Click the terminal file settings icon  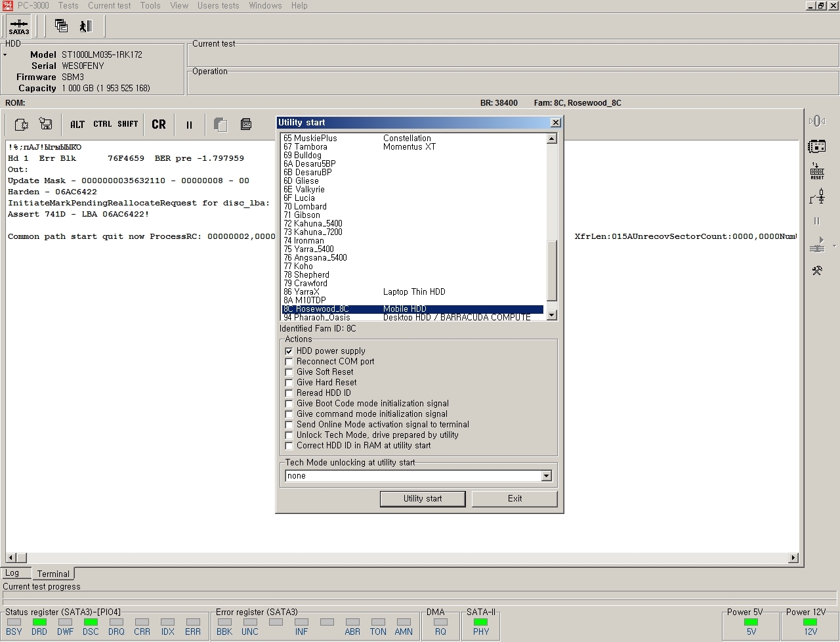point(21,124)
